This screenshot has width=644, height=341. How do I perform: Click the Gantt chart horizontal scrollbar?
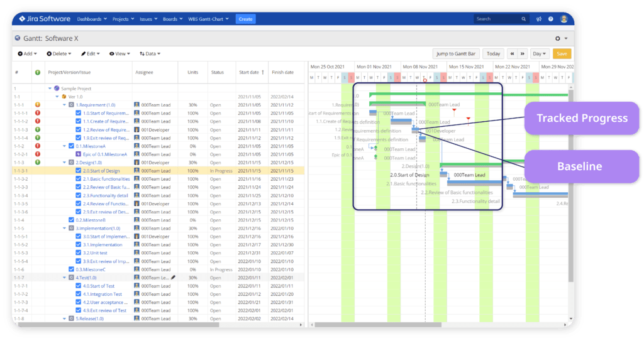pyautogui.click(x=378, y=325)
